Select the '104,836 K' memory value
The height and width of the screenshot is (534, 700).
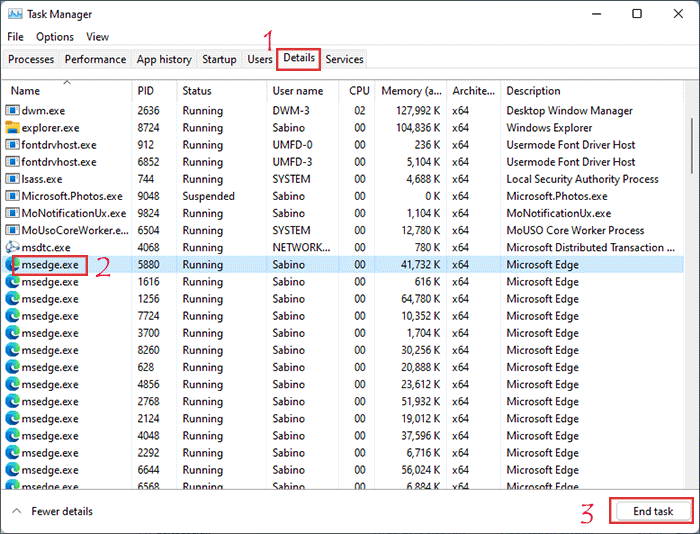418,128
